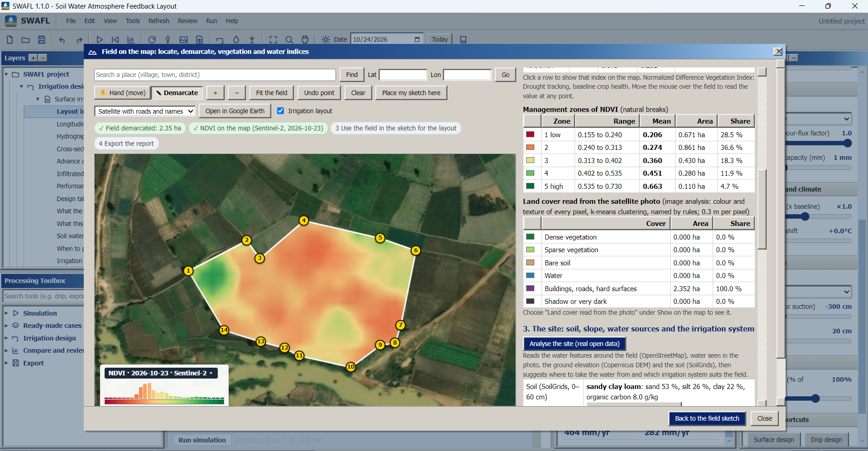
Task: Open the calendar picker in Date field
Action: (x=417, y=39)
